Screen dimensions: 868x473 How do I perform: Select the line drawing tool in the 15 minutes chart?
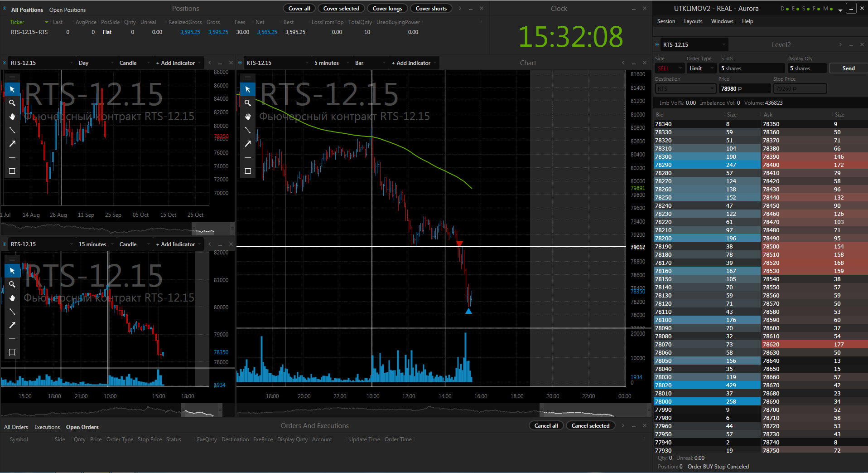12,312
